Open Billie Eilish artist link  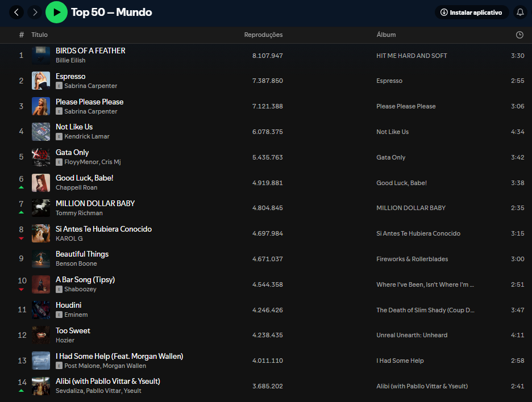click(x=70, y=60)
